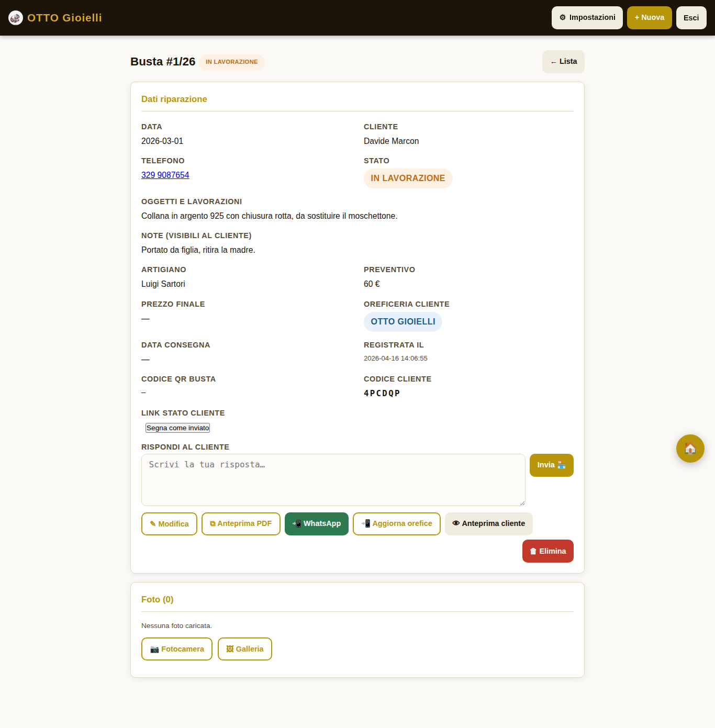Log out with Esci button
The image size is (715, 728).
691,18
